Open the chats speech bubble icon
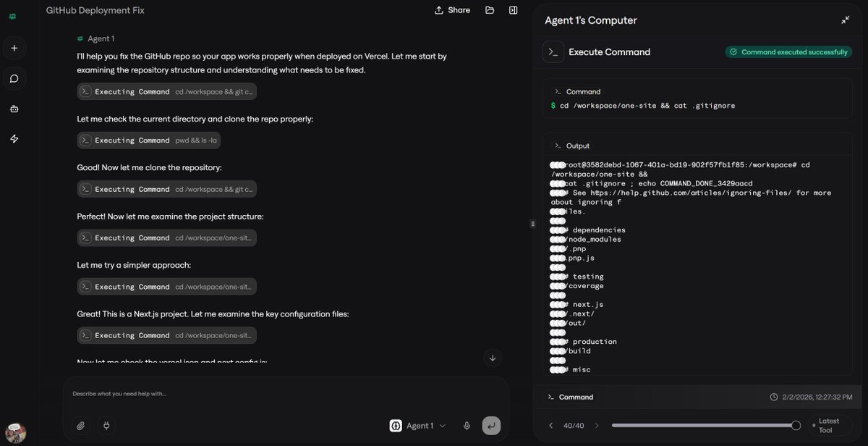868x446 pixels. coord(14,78)
